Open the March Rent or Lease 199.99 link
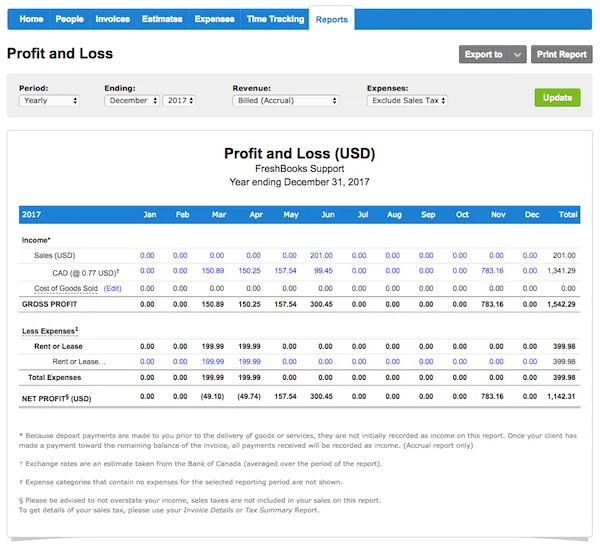Viewport: 600px width, 546px height. coord(212,361)
